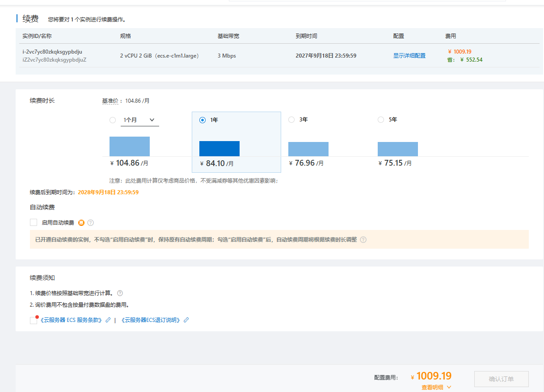The width and height of the screenshot is (544, 392).
Task: Enable the 启用自动续费 checkbox
Action: 34,222
